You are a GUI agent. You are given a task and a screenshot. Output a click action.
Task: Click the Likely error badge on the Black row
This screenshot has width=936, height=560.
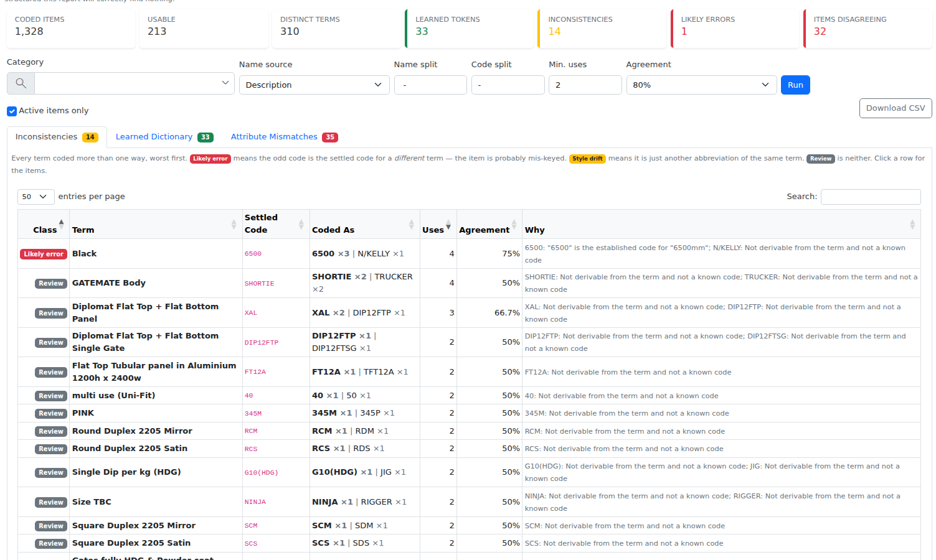[44, 254]
